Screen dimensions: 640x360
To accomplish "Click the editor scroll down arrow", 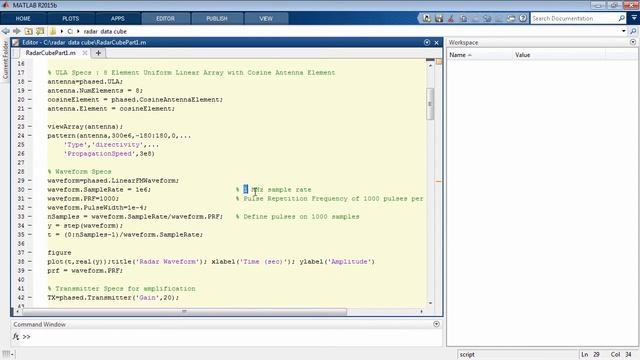I will [430, 303].
